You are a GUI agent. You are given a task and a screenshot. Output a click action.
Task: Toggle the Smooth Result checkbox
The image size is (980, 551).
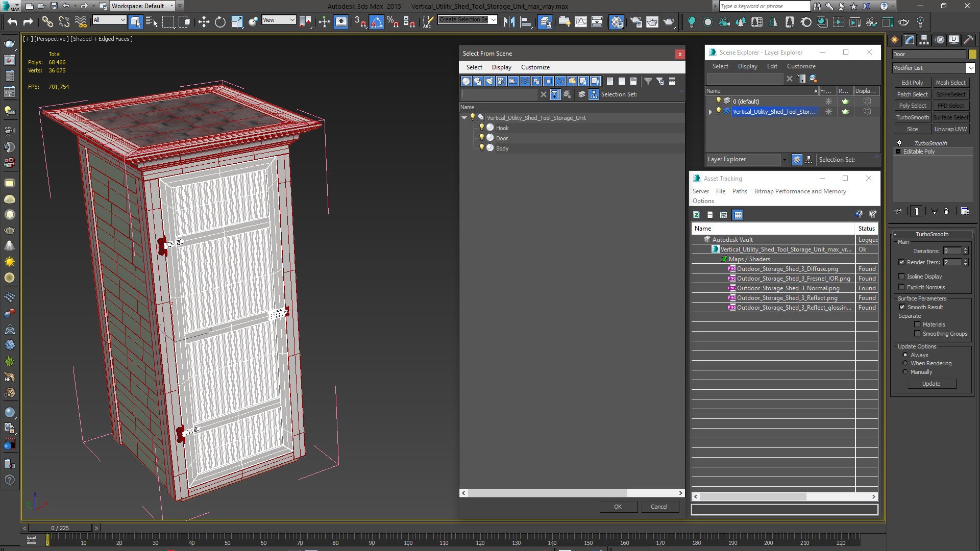point(902,307)
